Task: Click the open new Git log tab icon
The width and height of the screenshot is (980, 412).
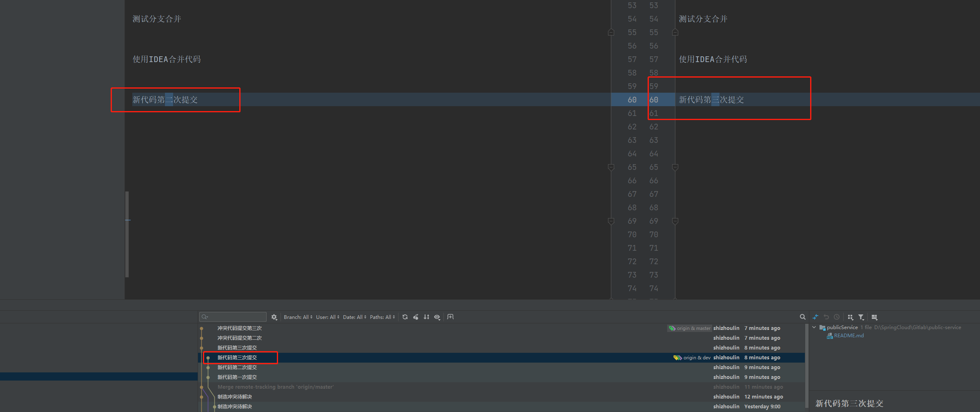Action: click(450, 317)
